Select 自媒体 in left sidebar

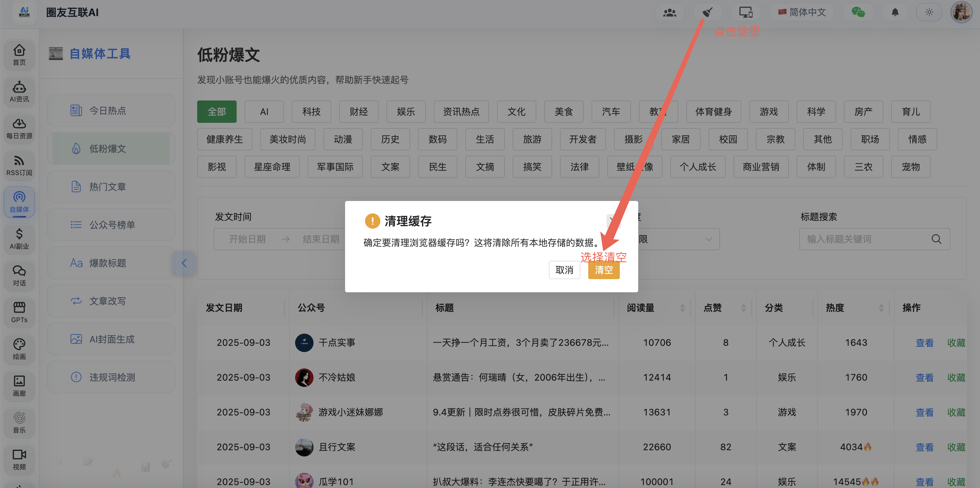(x=19, y=203)
